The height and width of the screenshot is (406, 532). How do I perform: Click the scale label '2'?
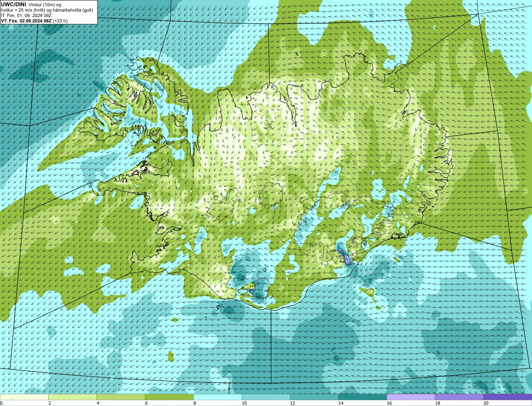coord(49,403)
